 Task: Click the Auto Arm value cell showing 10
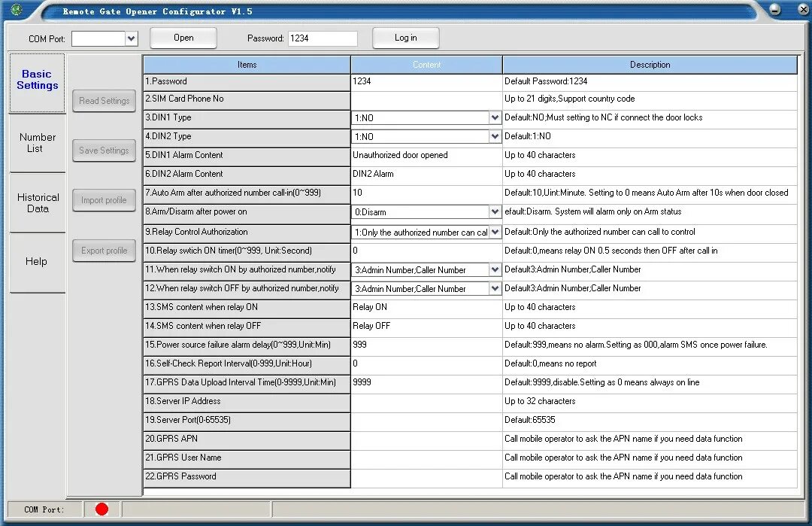coord(426,193)
